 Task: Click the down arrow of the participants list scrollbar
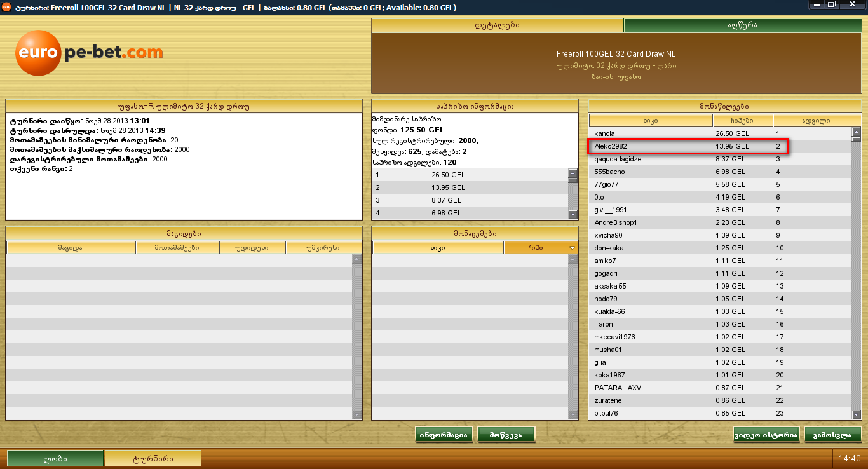click(856, 415)
